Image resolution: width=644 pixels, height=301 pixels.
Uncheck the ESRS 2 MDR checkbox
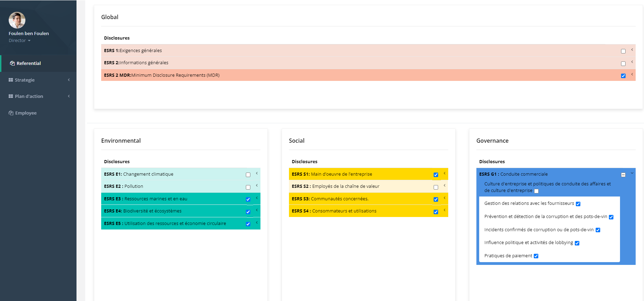pos(623,76)
